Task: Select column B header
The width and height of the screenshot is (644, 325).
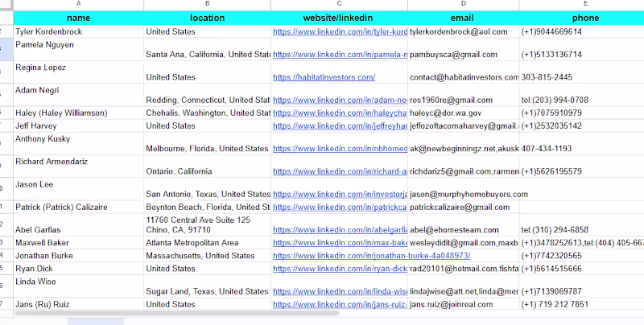Action: pyautogui.click(x=208, y=4)
